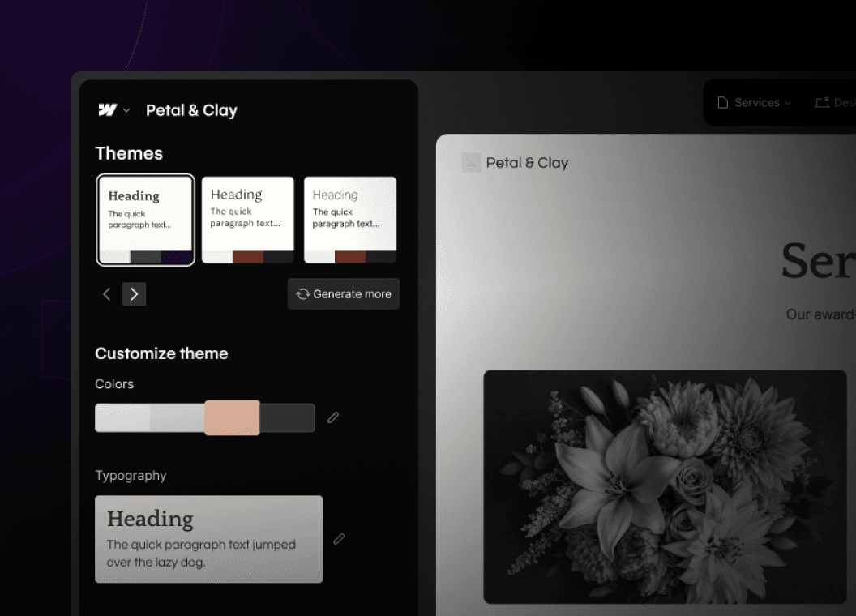This screenshot has width=856, height=616.
Task: Click the Generate more button
Action: pyautogui.click(x=344, y=294)
